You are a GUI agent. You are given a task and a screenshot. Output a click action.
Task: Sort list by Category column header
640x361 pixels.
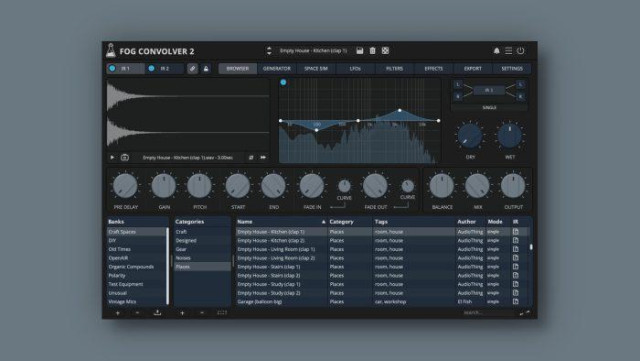(350, 222)
